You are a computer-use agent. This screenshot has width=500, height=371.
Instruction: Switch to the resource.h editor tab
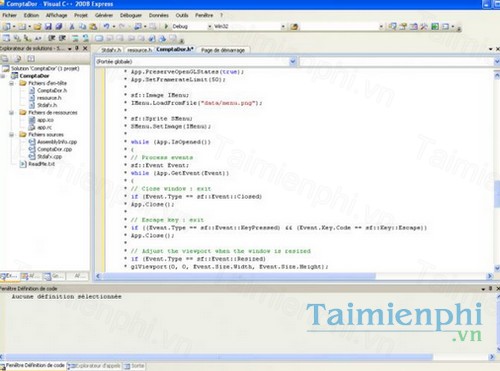(x=139, y=50)
